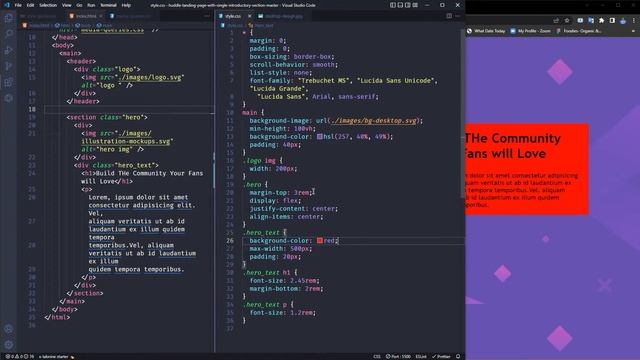Change the CSS language mode in the status bar
The image size is (640, 360).
377,356
